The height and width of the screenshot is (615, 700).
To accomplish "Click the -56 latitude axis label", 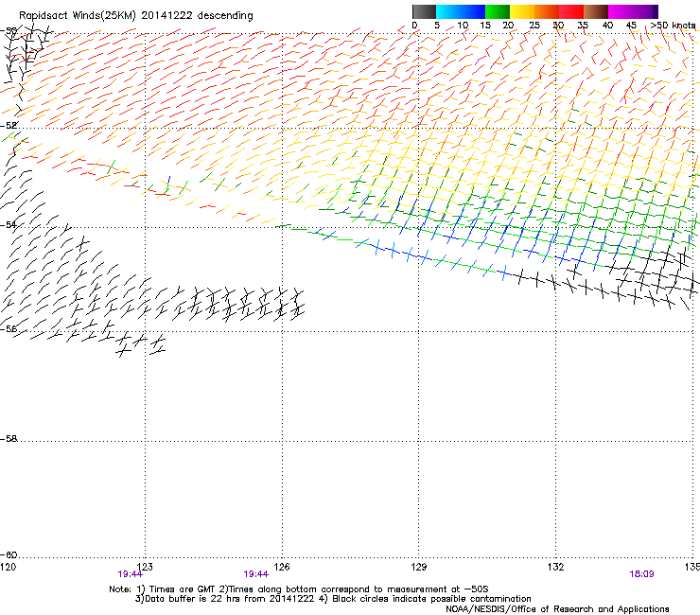I will pyautogui.click(x=9, y=328).
